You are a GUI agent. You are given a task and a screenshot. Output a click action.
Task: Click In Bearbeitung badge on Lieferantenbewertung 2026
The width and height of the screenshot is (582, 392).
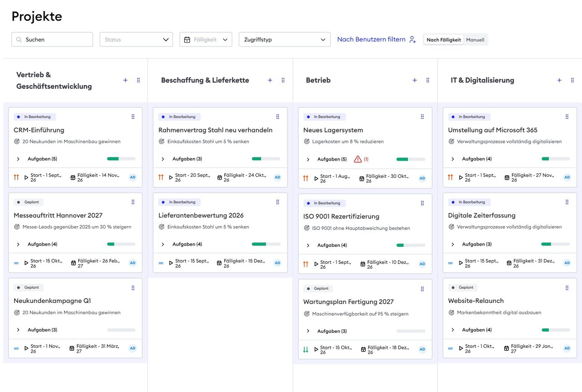click(x=180, y=202)
